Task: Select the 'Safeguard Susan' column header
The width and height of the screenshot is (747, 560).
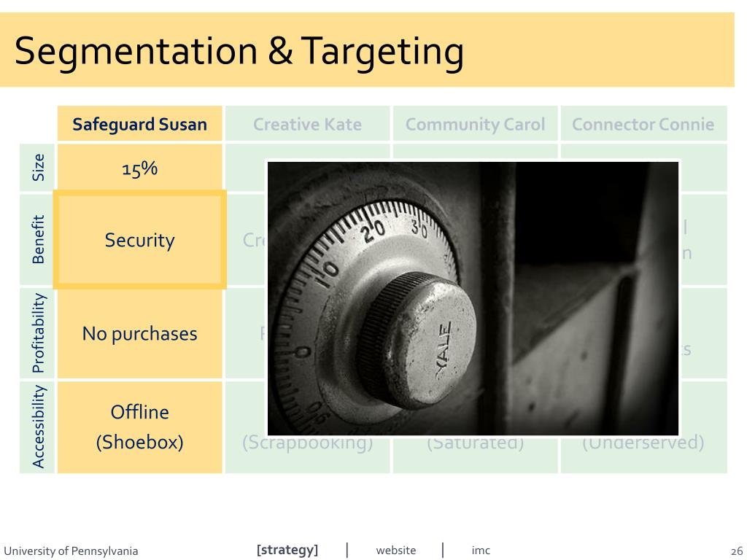Action: click(x=139, y=124)
